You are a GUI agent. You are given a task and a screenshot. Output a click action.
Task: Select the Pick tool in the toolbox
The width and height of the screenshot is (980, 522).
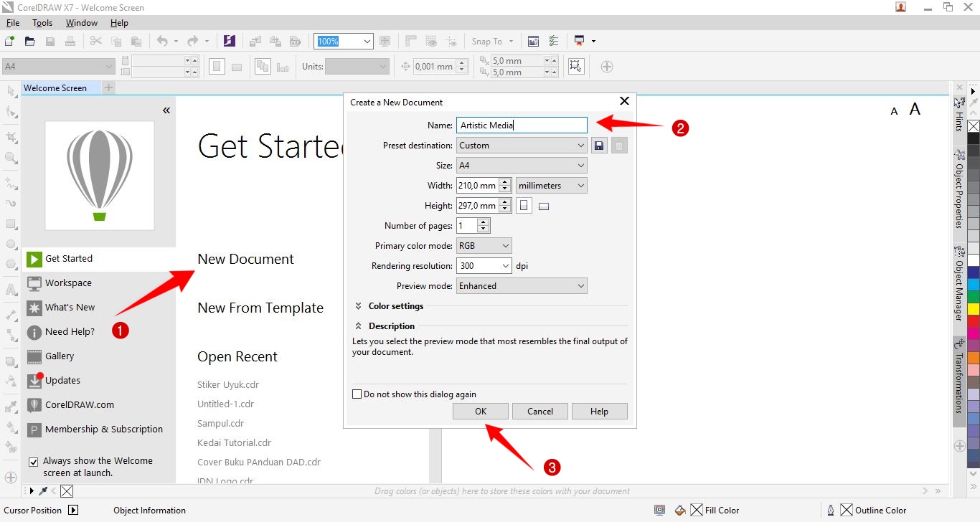(11, 91)
